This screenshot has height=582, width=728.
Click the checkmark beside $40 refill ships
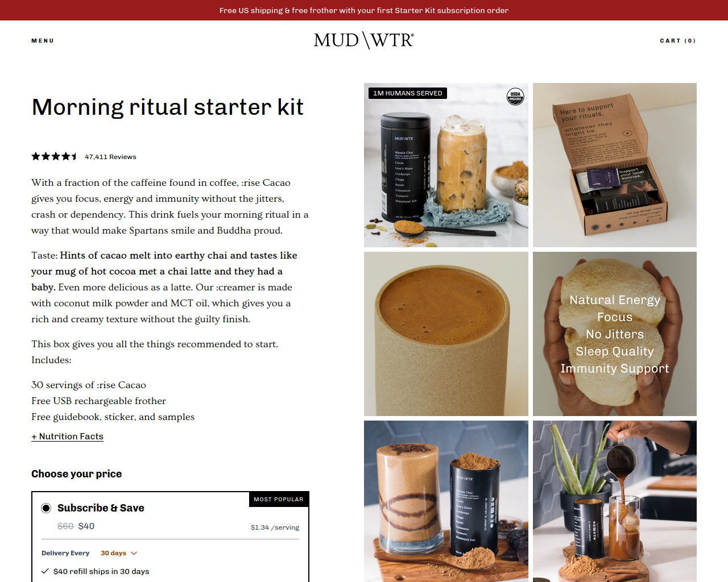point(45,571)
